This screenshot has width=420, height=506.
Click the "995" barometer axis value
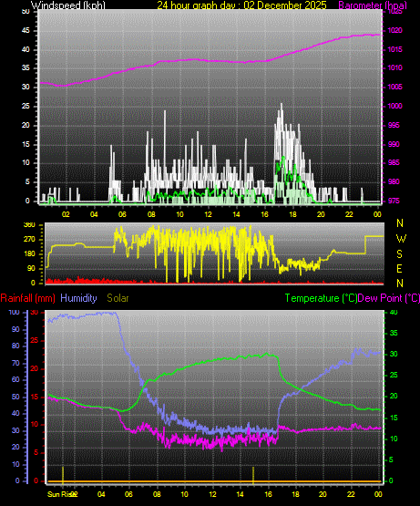tap(394, 125)
